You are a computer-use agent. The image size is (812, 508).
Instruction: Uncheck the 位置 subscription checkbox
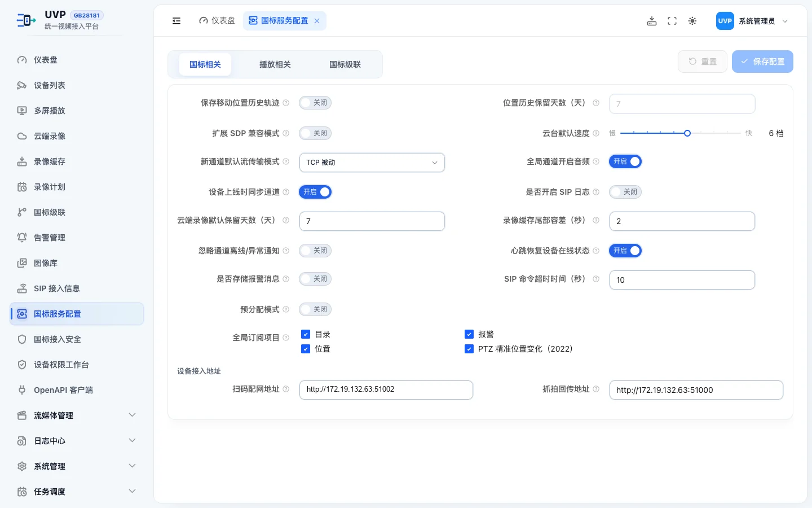(x=306, y=349)
